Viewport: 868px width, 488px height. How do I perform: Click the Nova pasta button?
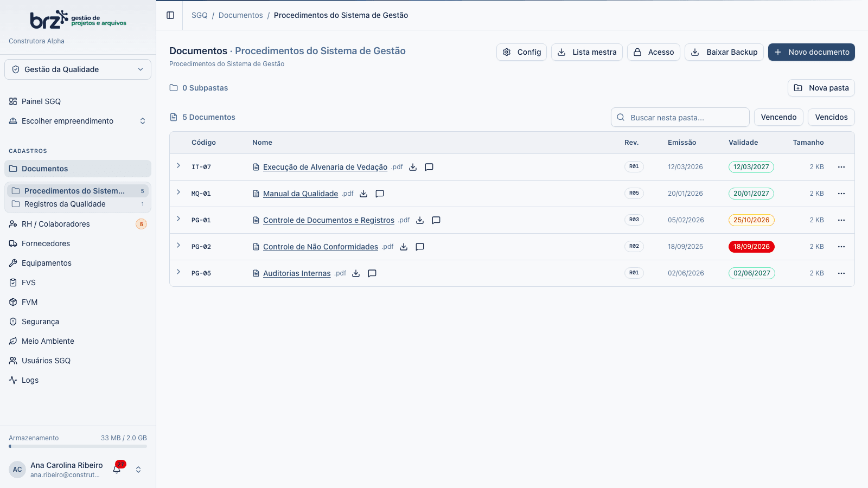(821, 88)
